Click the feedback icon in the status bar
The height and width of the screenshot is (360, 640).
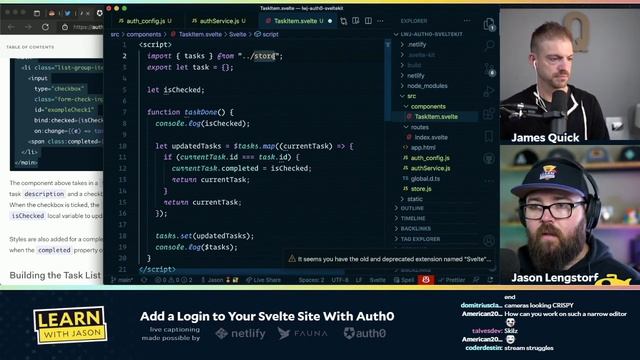(476, 280)
